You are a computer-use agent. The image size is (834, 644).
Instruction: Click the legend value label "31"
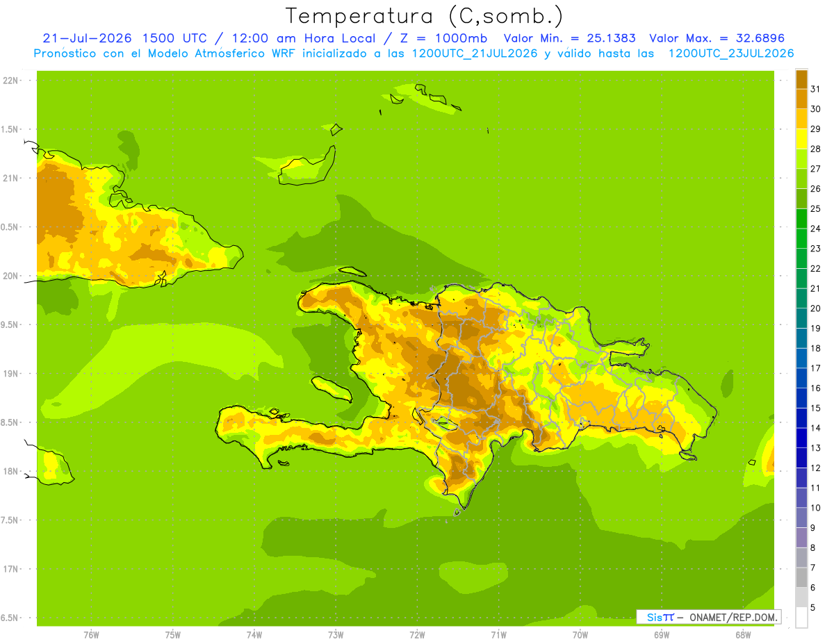click(x=815, y=89)
